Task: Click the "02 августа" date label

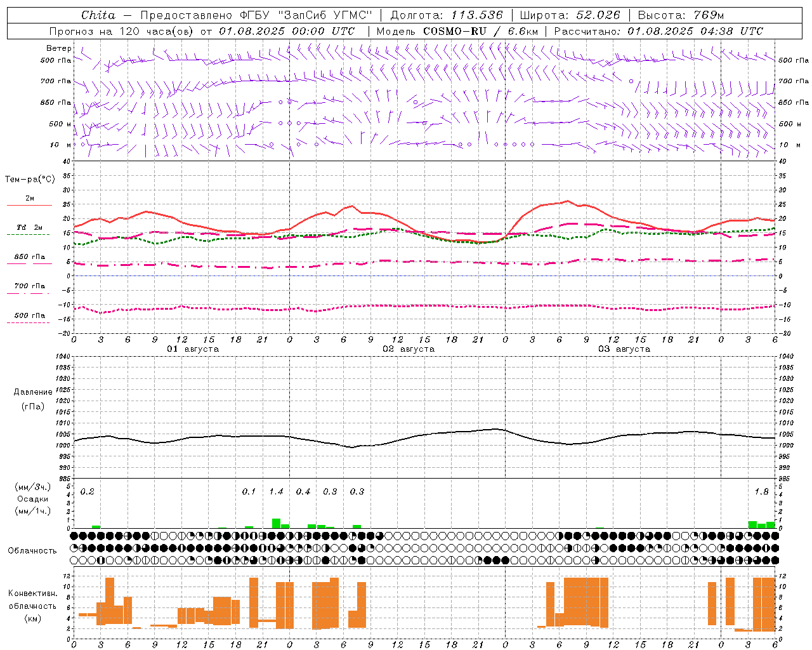Action: [x=409, y=349]
